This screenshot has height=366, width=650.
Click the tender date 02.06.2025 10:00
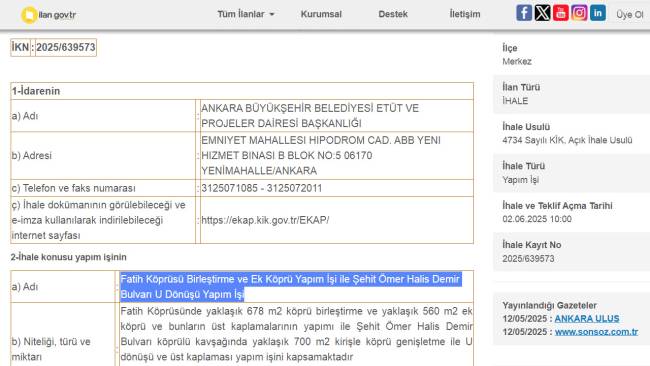click(x=537, y=219)
